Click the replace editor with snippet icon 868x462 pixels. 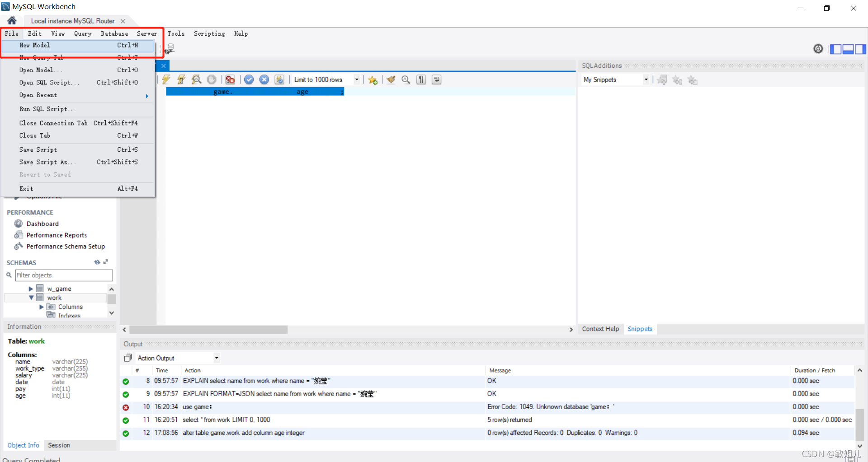click(693, 80)
